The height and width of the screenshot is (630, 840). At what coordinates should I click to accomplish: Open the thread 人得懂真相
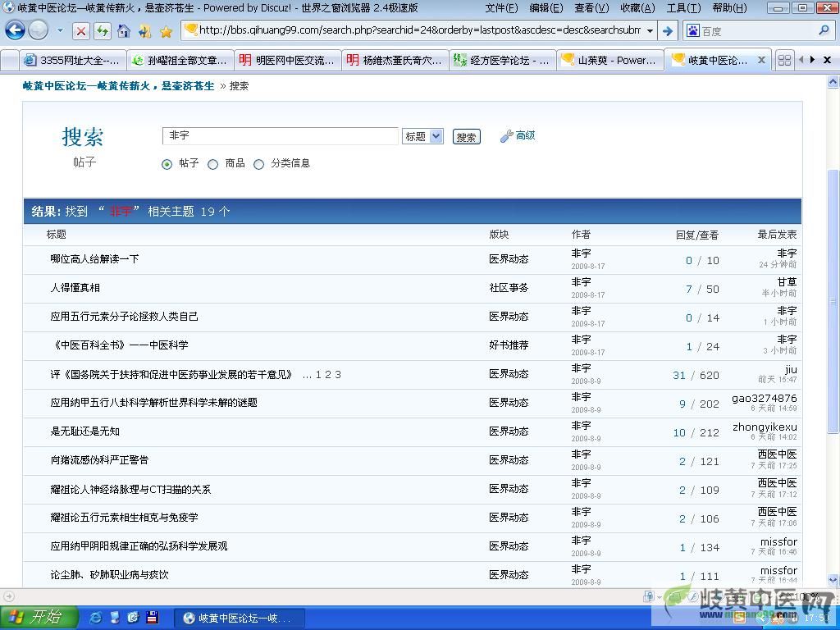pos(75,288)
